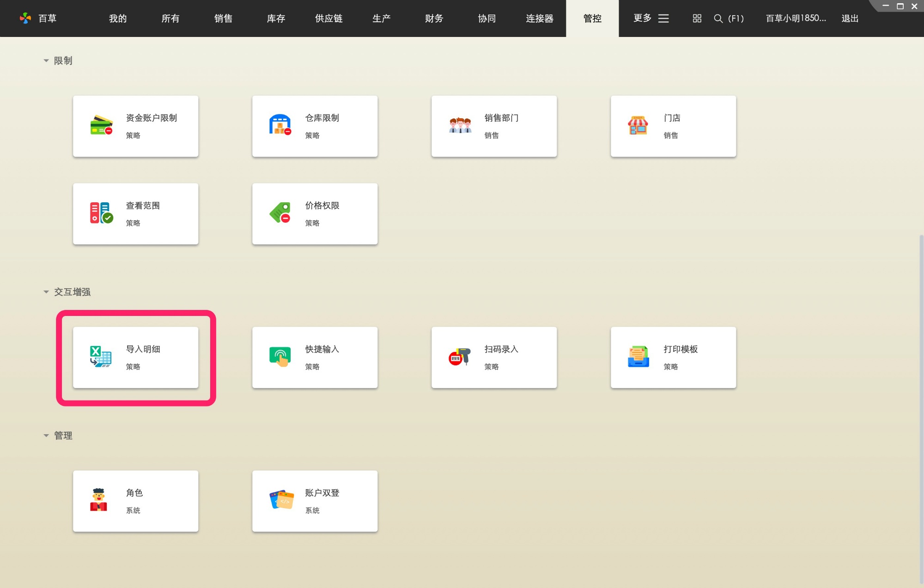Click the 价格权限 price tag icon
Image resolution: width=924 pixels, height=588 pixels.
280,213
